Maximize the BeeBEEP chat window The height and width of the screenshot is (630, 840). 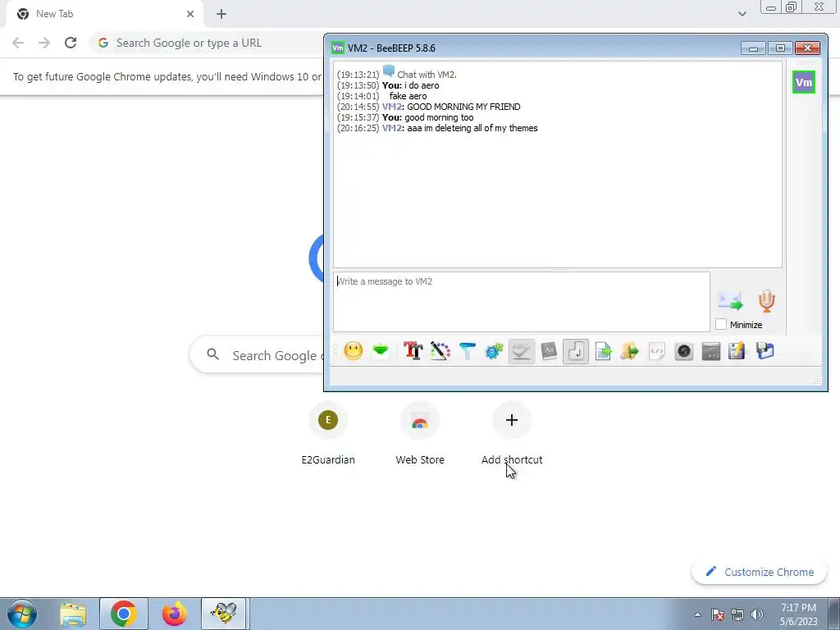click(780, 48)
